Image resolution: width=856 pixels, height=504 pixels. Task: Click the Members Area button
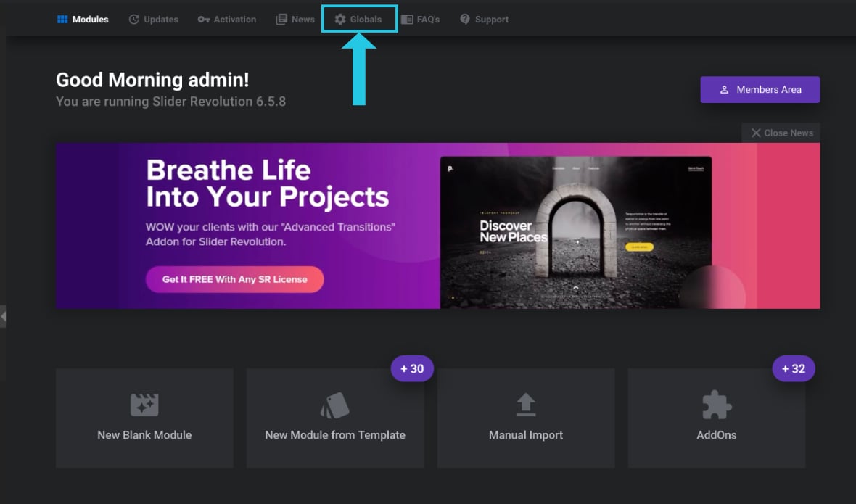coord(760,89)
